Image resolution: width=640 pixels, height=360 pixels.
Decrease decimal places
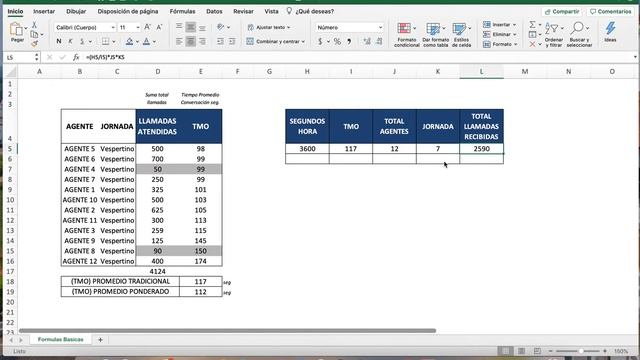click(380, 41)
